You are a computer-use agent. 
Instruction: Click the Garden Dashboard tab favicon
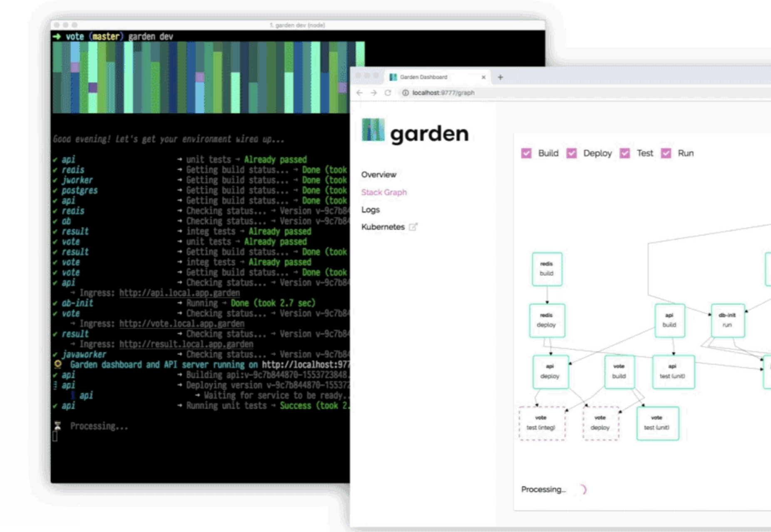[393, 77]
